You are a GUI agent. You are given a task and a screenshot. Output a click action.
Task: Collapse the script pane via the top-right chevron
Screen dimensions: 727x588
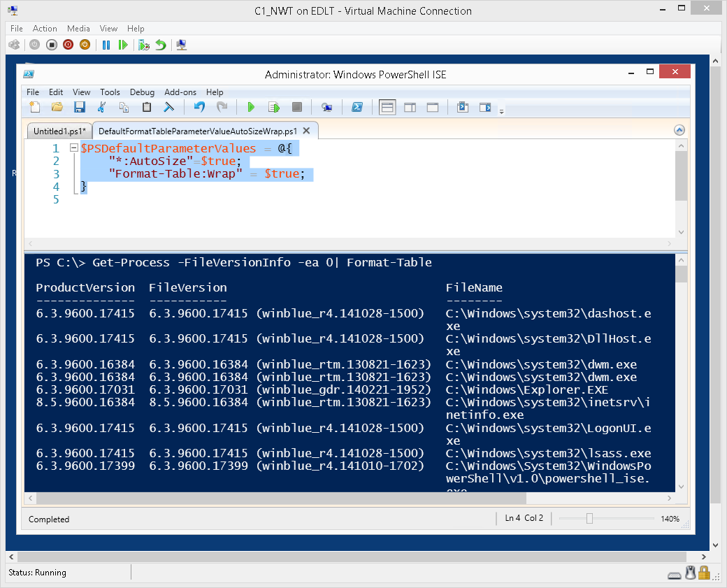(679, 129)
